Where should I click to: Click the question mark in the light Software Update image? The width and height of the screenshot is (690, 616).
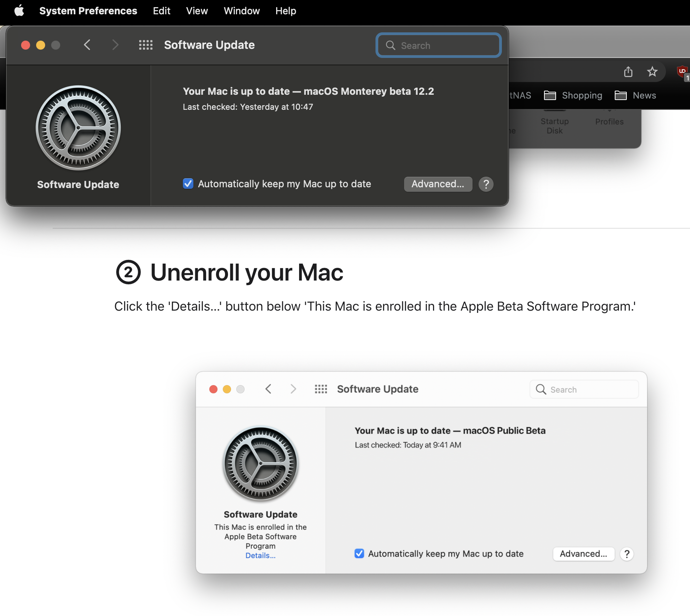[x=627, y=554]
